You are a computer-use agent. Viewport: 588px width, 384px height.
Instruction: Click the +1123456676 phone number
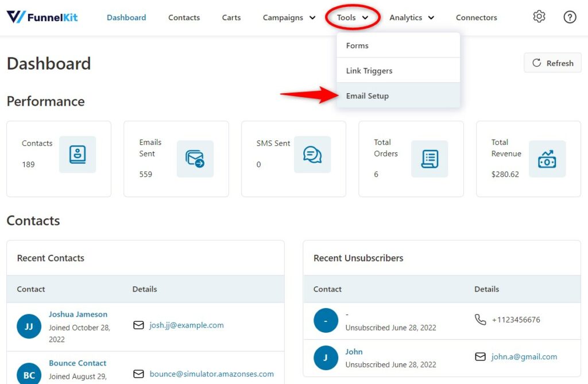point(516,320)
